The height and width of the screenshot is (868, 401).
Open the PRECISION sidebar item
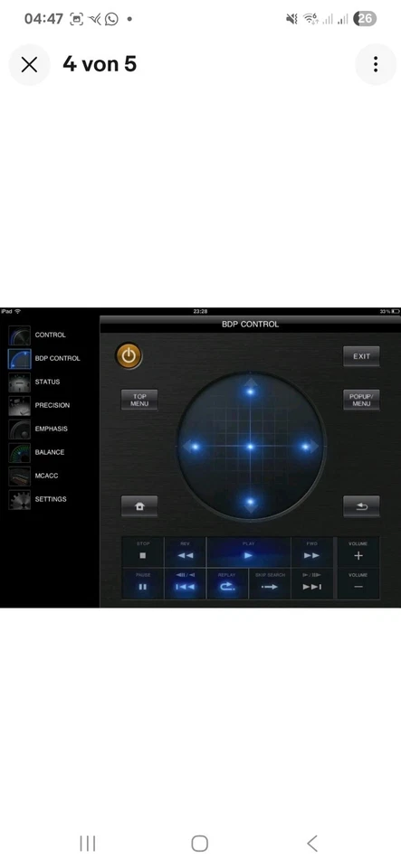pos(39,406)
